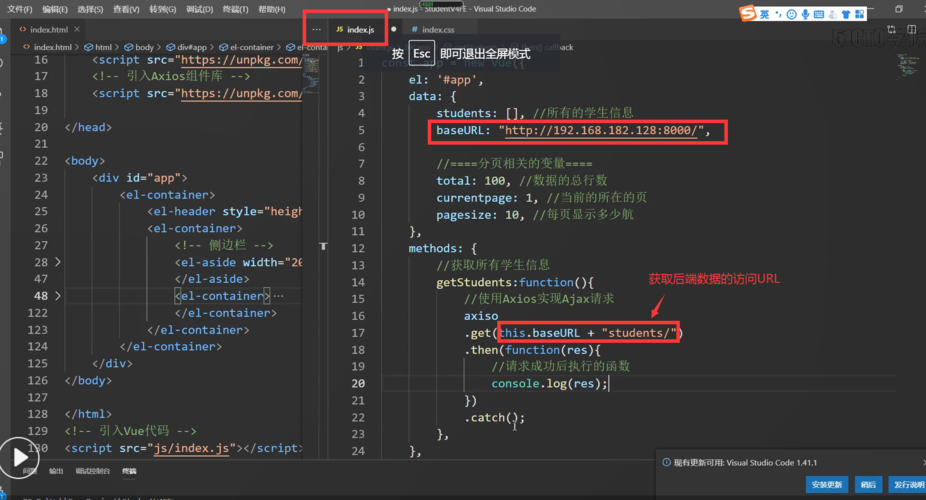
Task: Click 'axiso' on line 16
Action: [481, 316]
